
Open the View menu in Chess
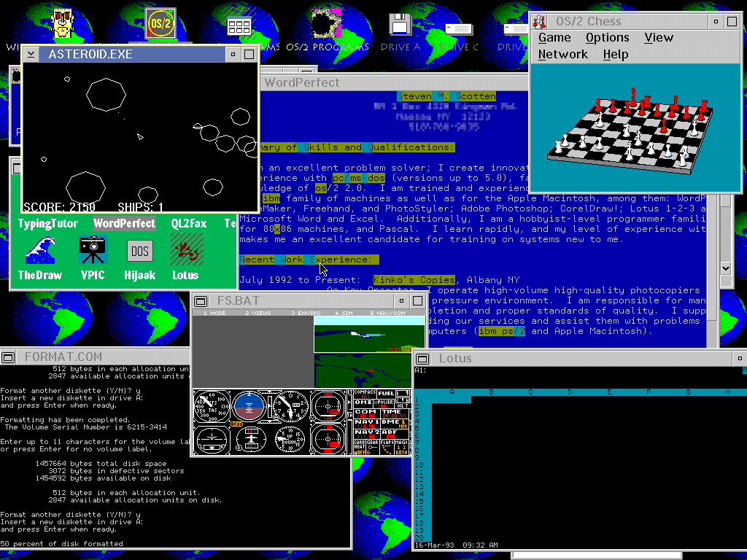point(659,38)
